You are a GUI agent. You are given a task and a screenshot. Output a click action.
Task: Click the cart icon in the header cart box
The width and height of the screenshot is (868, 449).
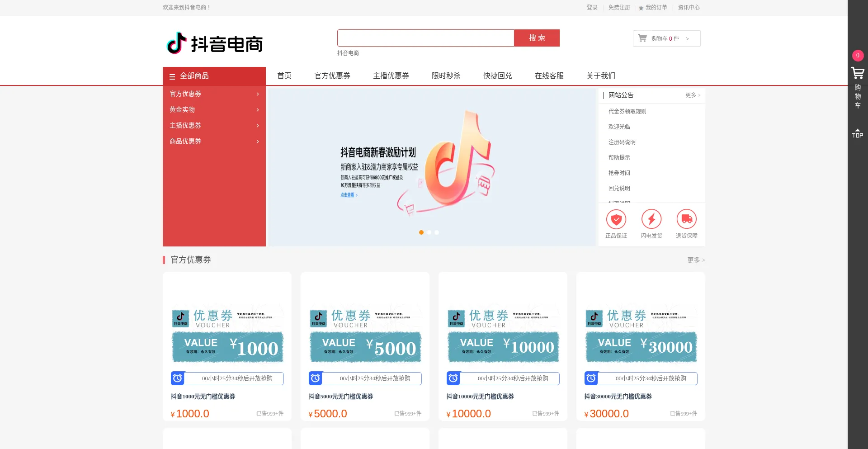[642, 38]
